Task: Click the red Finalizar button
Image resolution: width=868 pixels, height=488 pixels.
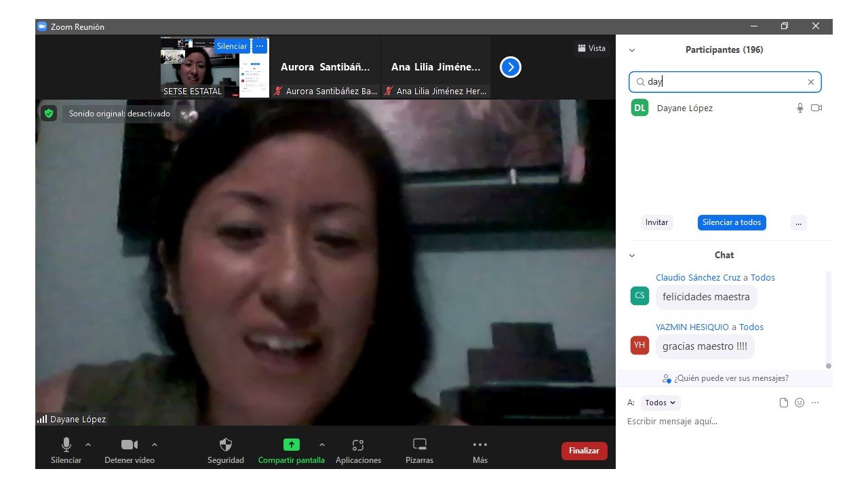Action: pyautogui.click(x=585, y=451)
